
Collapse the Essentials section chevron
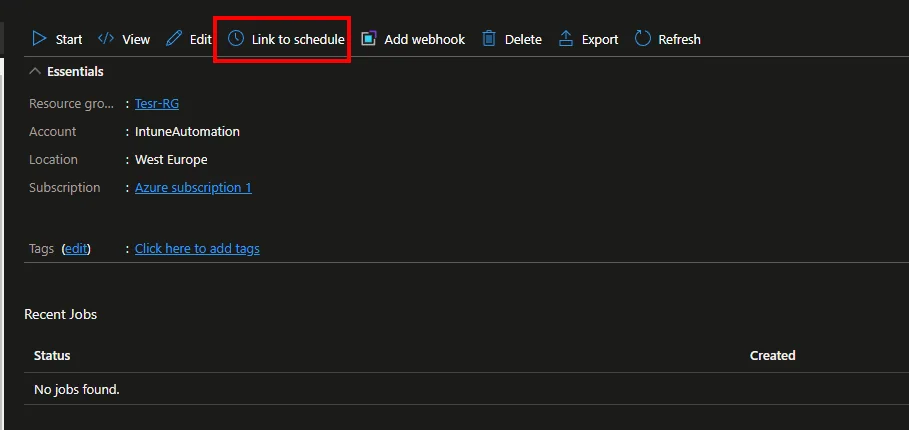point(35,71)
